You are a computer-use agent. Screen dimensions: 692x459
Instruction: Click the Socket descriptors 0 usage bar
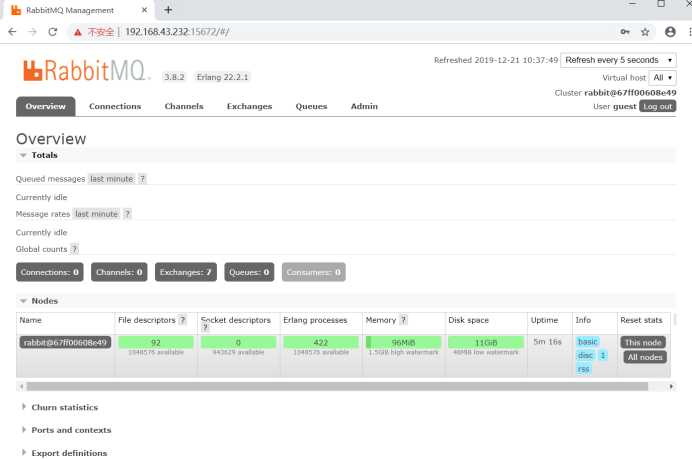pos(238,342)
